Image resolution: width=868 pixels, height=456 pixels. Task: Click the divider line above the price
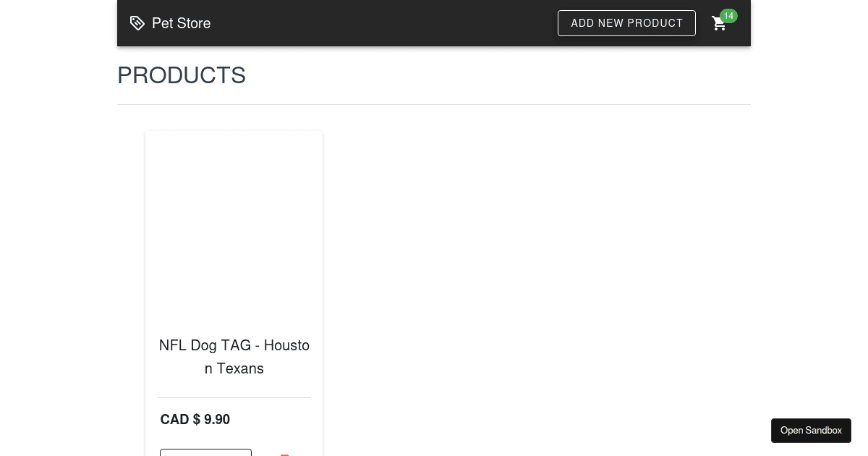coord(234,398)
